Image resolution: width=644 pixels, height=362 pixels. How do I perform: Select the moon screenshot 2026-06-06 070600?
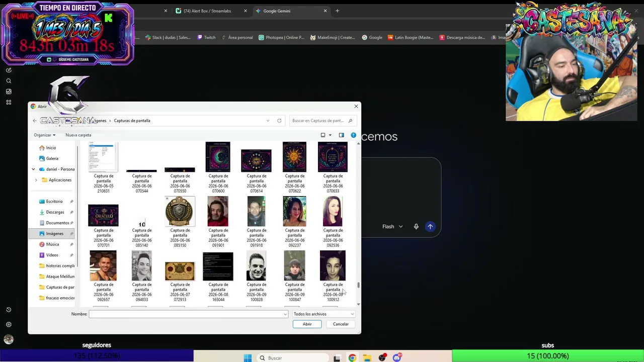[218, 157]
